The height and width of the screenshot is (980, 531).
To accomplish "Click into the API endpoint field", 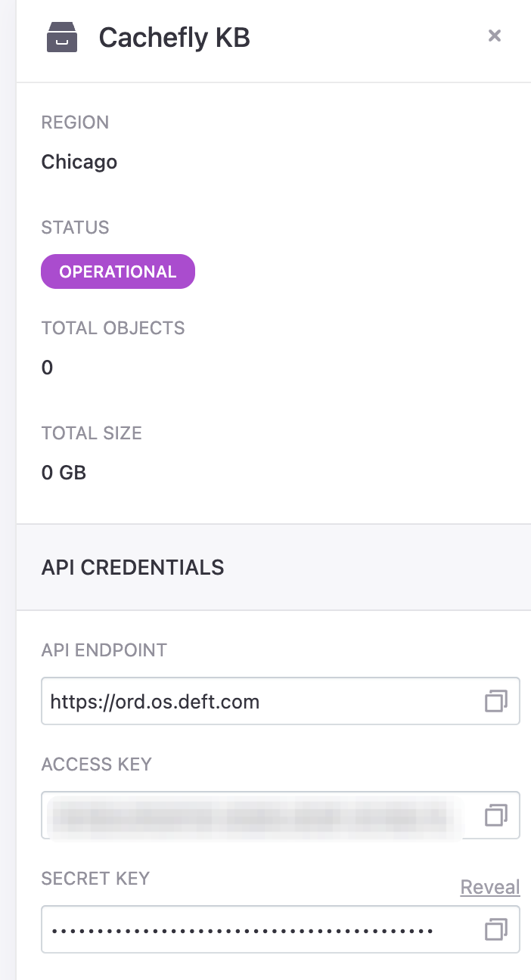I will coord(257,702).
